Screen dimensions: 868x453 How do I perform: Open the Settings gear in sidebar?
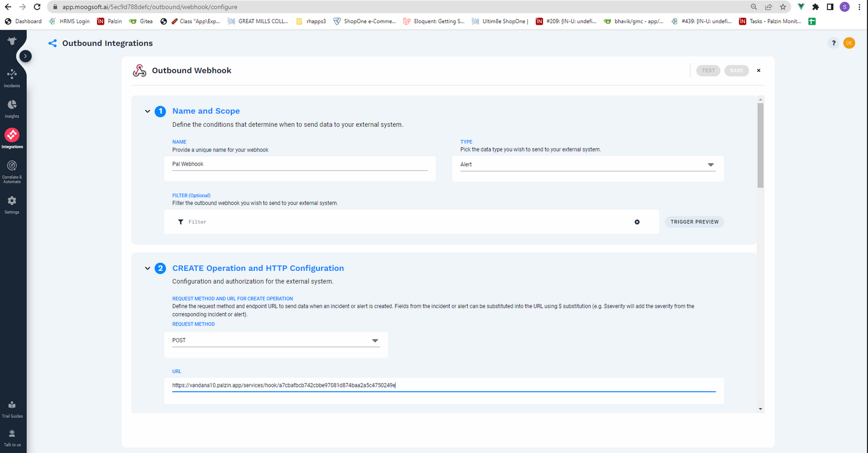point(12,205)
